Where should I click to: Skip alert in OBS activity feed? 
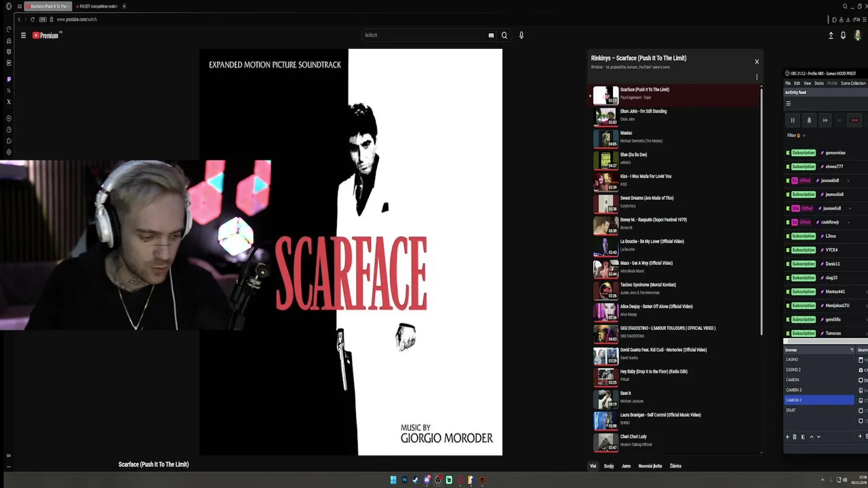point(825,120)
